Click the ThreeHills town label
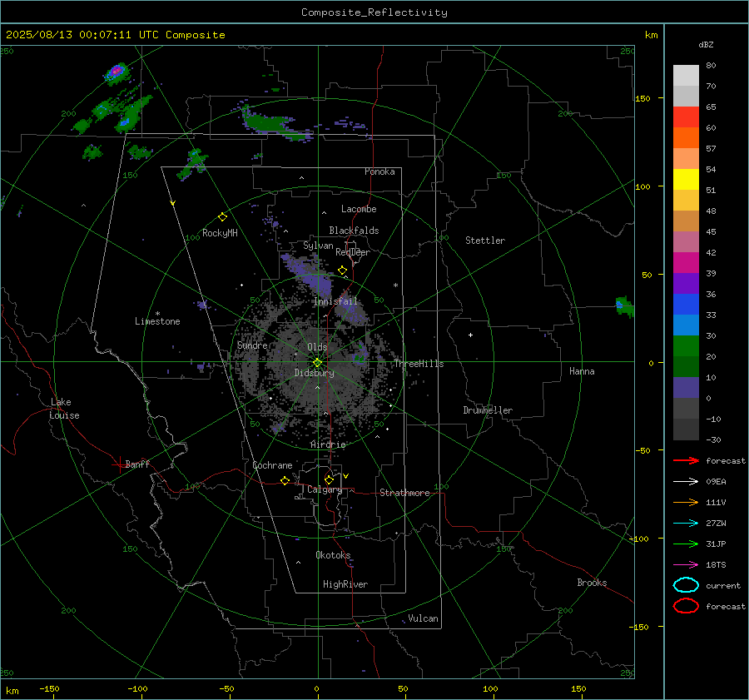Image resolution: width=749 pixels, height=700 pixels. pyautogui.click(x=419, y=364)
